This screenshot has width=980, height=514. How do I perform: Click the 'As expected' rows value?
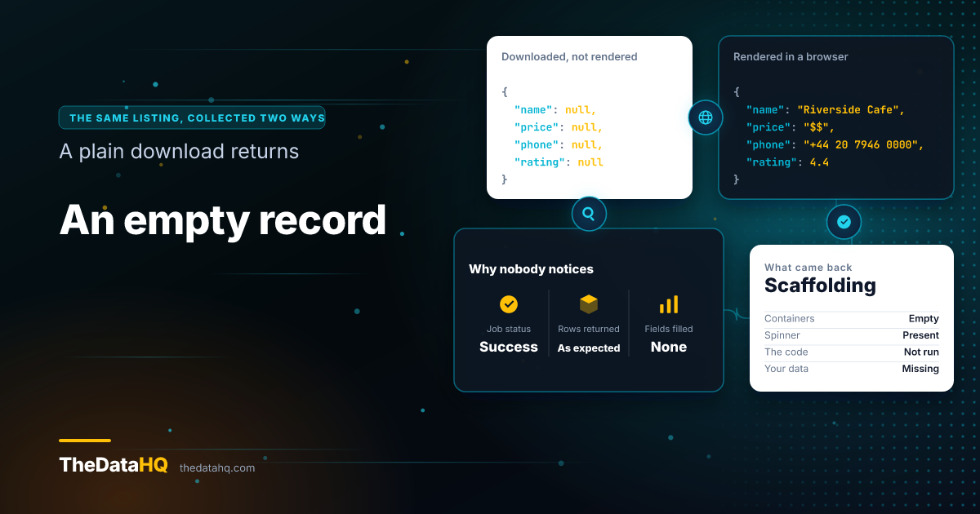(589, 348)
